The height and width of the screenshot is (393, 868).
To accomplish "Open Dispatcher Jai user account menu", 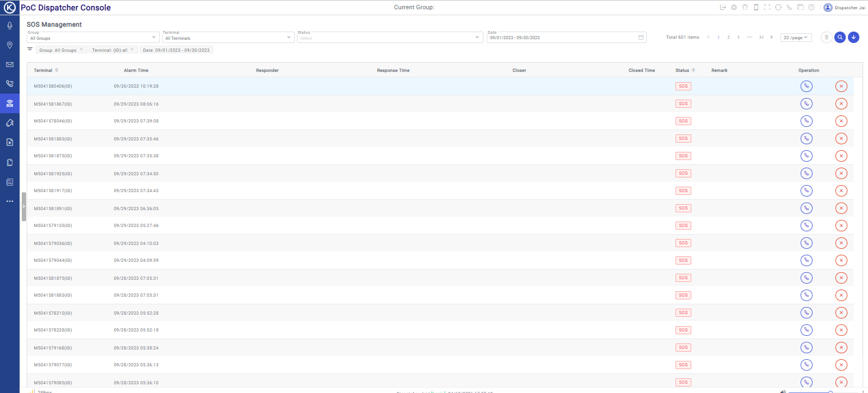I will click(845, 8).
